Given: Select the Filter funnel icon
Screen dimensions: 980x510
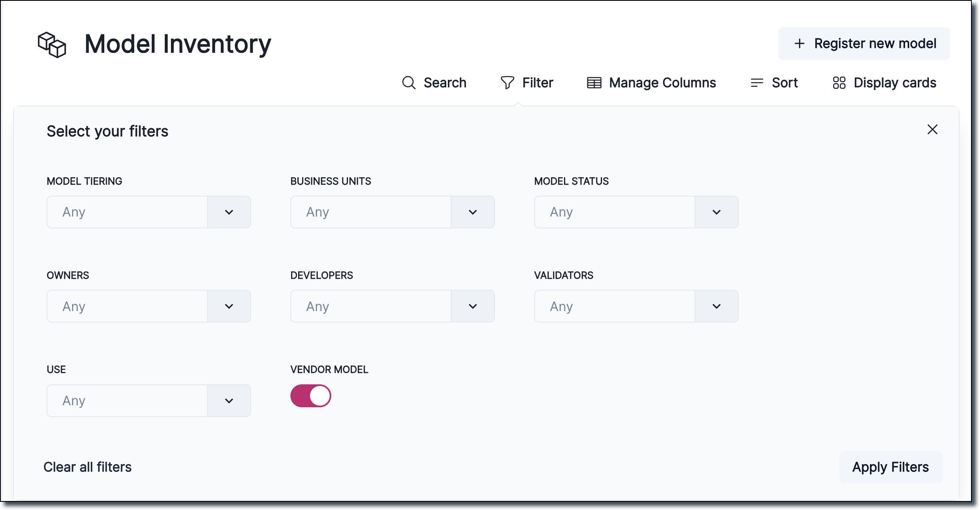Looking at the screenshot, I should [x=506, y=83].
